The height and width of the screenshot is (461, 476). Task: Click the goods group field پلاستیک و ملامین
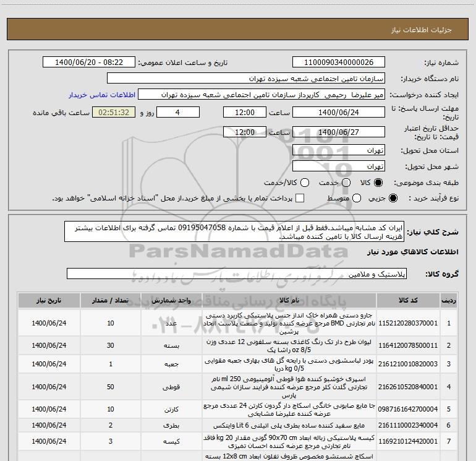click(x=237, y=274)
